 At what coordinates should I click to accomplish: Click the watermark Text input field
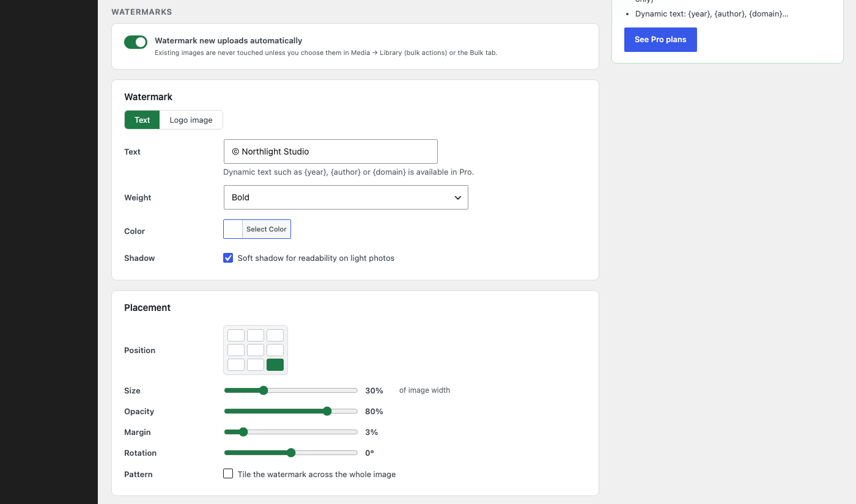331,152
